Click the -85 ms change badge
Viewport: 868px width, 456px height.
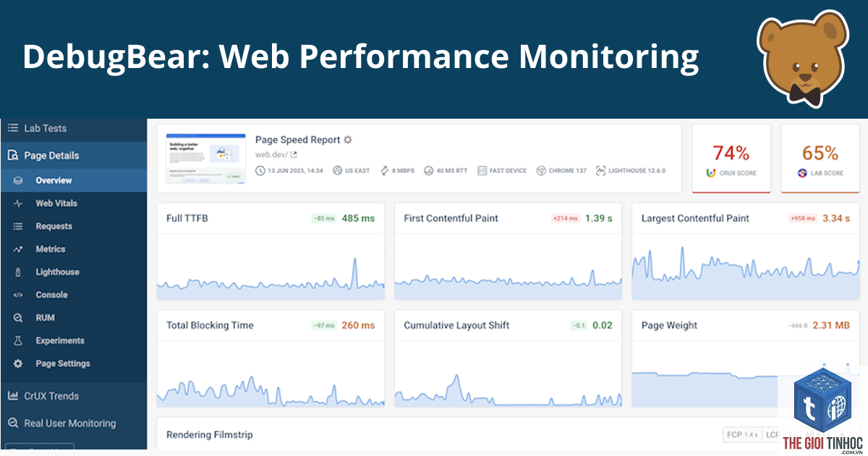324,219
